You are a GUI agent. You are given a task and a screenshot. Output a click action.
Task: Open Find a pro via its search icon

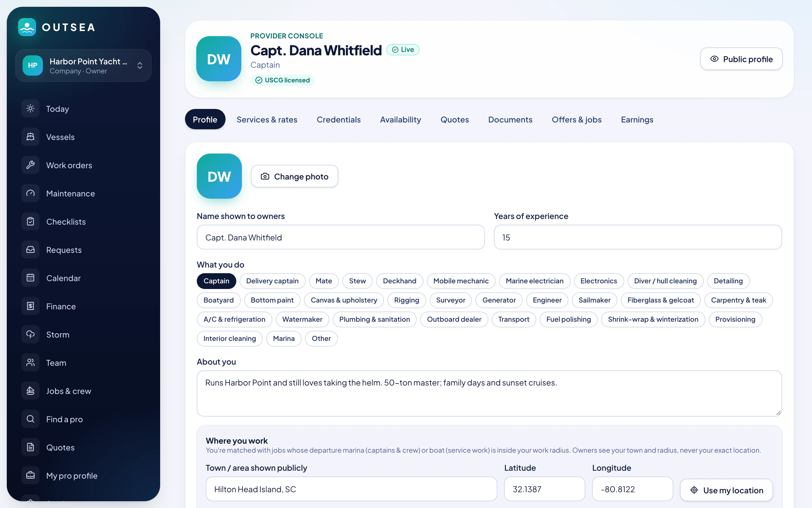coord(30,419)
